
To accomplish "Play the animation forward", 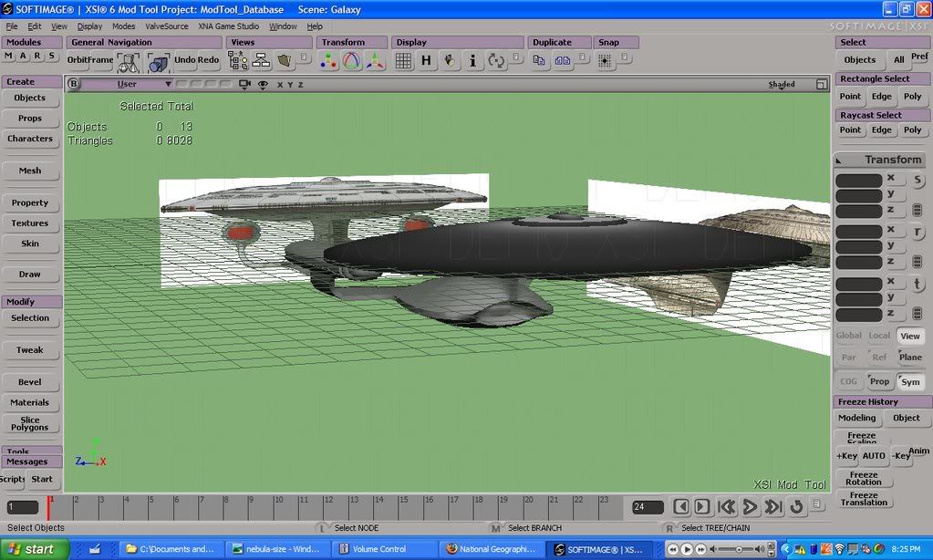I will (750, 506).
